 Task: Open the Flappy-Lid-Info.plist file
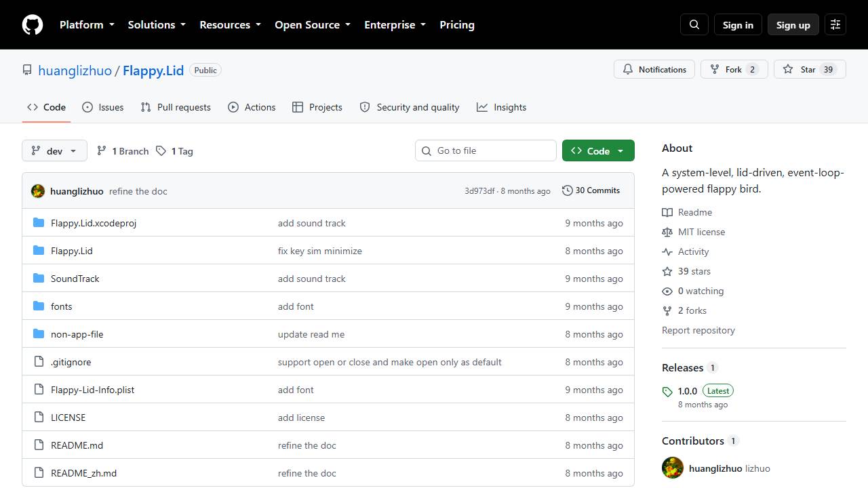coord(93,390)
